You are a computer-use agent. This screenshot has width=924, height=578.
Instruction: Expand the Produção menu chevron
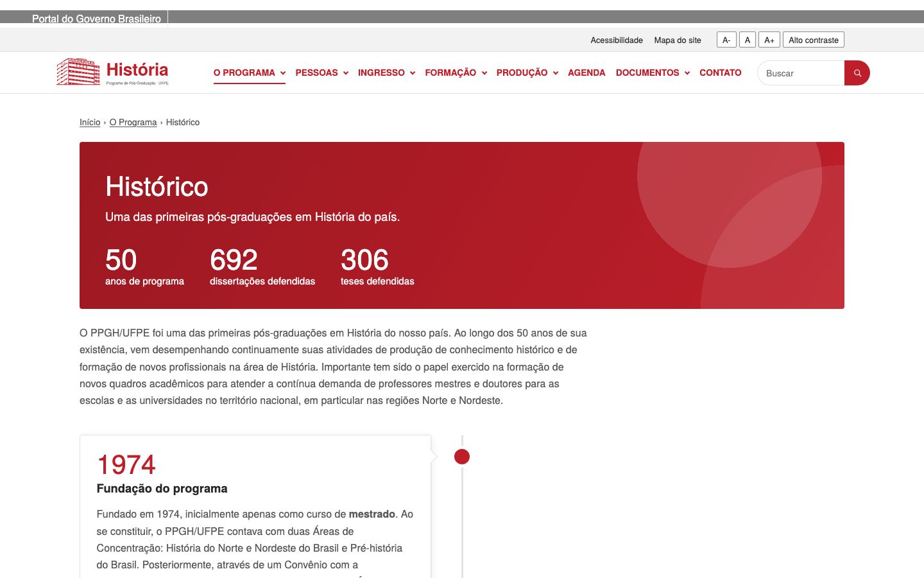pyautogui.click(x=556, y=73)
